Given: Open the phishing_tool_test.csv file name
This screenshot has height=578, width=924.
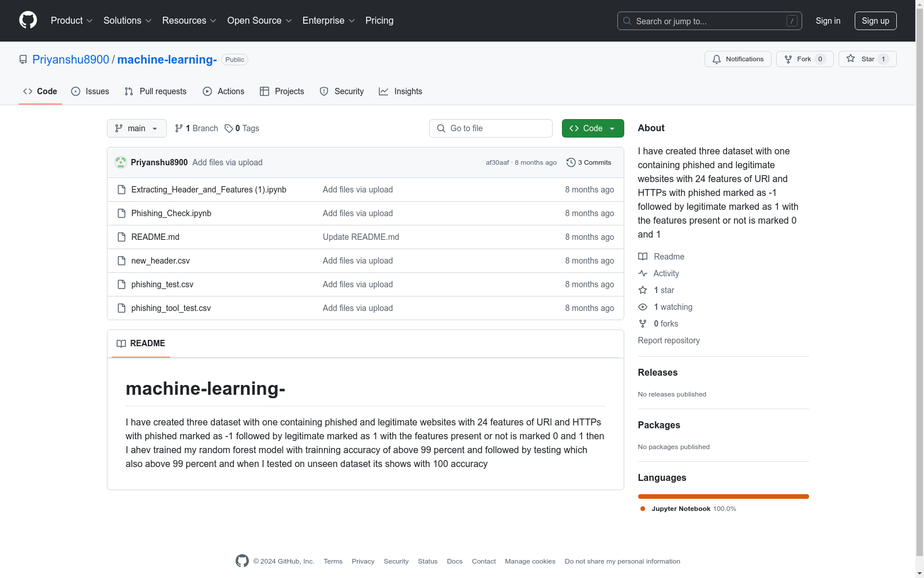Looking at the screenshot, I should pos(171,308).
